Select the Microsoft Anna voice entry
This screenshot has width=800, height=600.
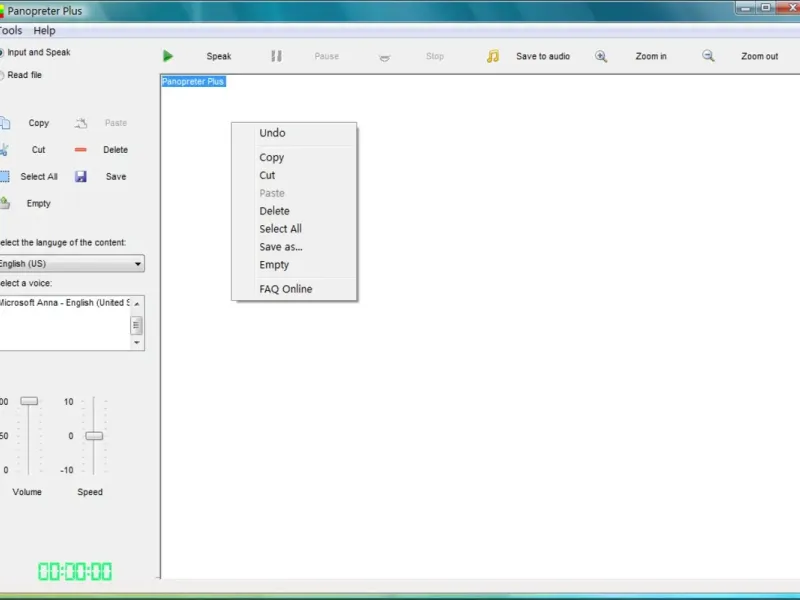pos(65,303)
